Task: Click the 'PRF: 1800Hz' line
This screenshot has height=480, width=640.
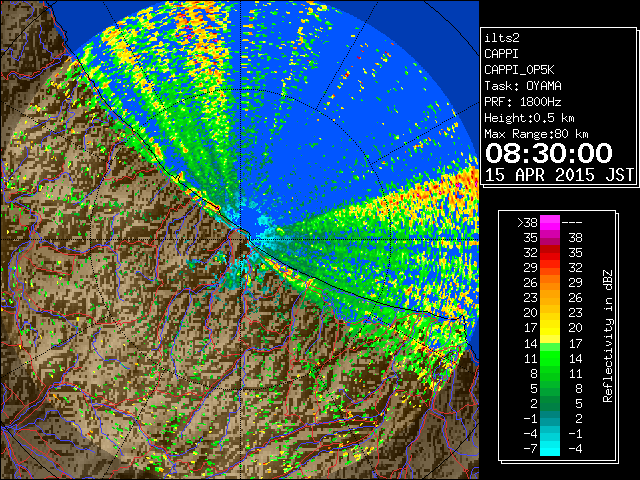Action: click(523, 102)
